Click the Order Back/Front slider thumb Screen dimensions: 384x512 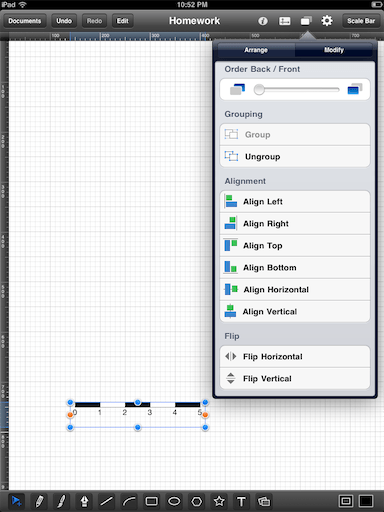(x=259, y=89)
